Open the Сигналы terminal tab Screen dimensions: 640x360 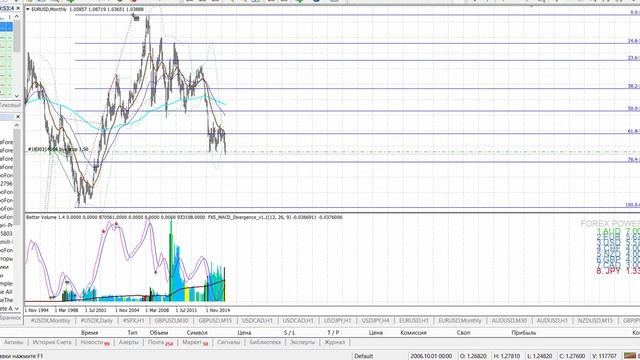tap(229, 342)
